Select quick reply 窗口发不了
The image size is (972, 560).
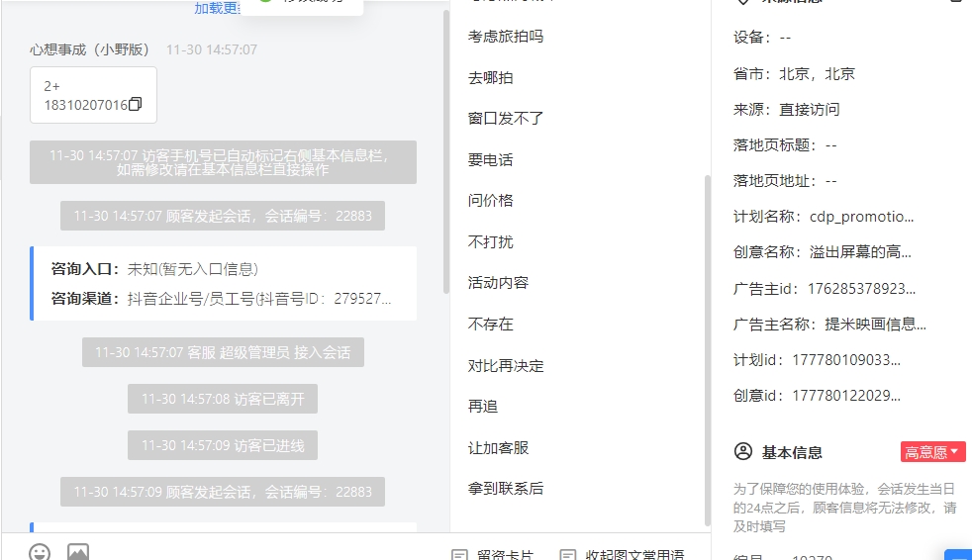505,119
